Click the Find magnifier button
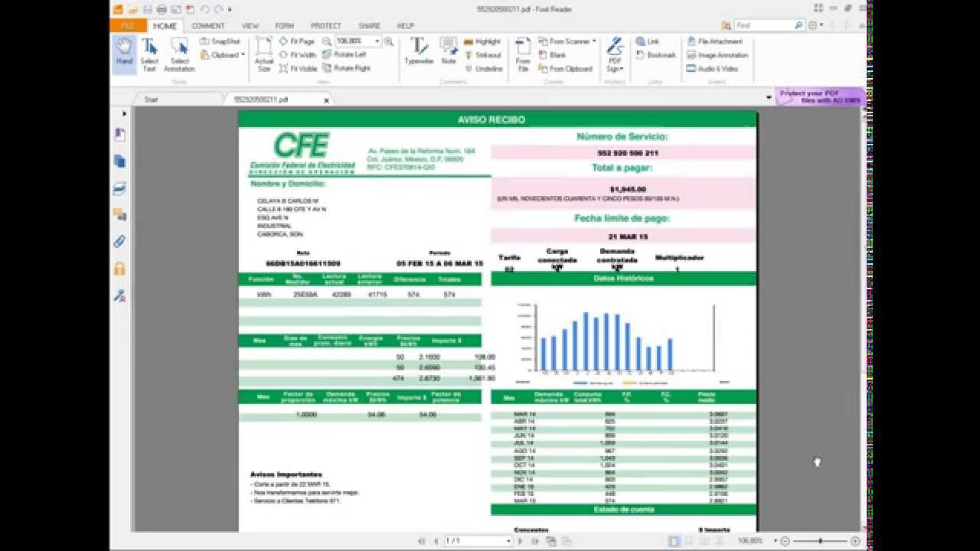980x551 pixels. (x=799, y=25)
